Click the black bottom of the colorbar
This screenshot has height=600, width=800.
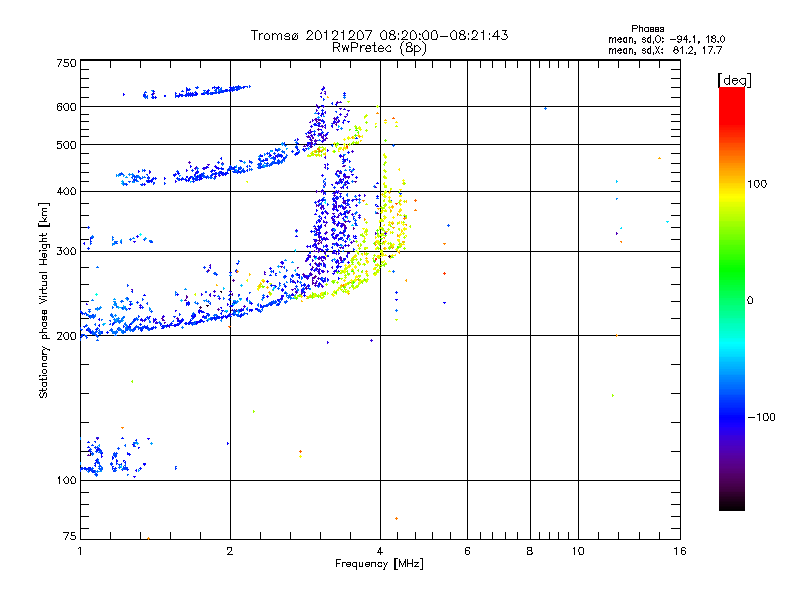pos(732,503)
